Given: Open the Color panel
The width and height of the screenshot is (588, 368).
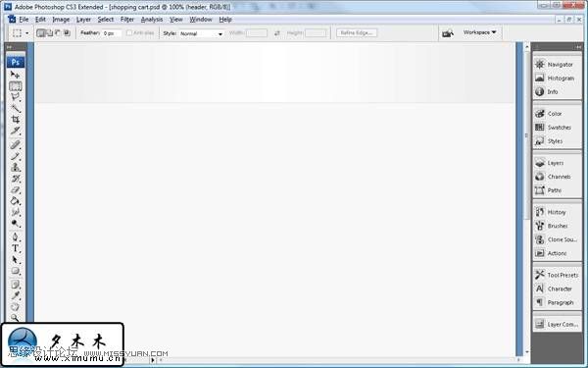Looking at the screenshot, I should point(558,114).
